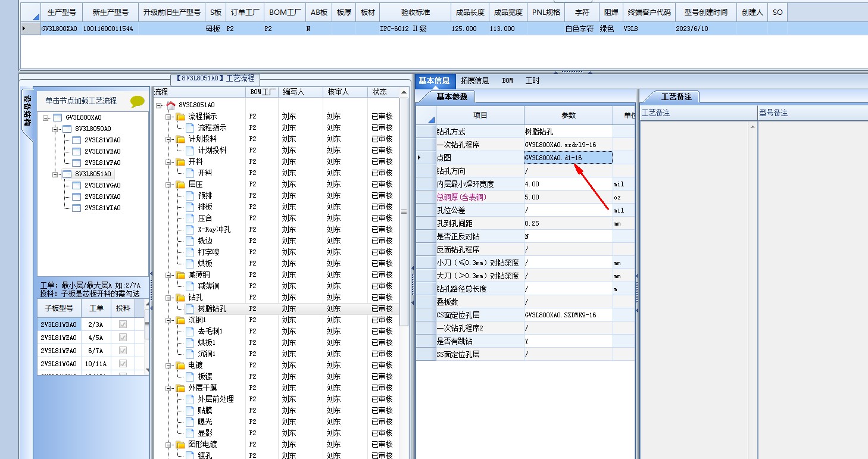
Task: Collapse the GV3L800XA0 node in the structure tree
Action: tap(46, 118)
